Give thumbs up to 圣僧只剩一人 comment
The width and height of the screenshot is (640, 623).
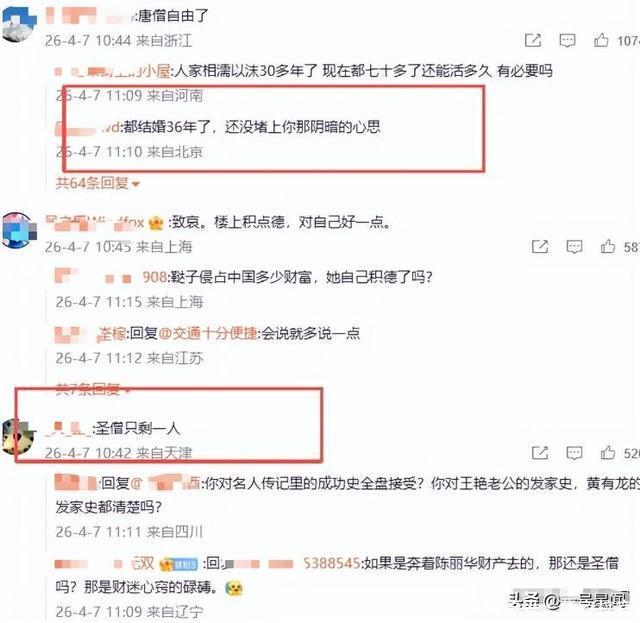(x=608, y=452)
